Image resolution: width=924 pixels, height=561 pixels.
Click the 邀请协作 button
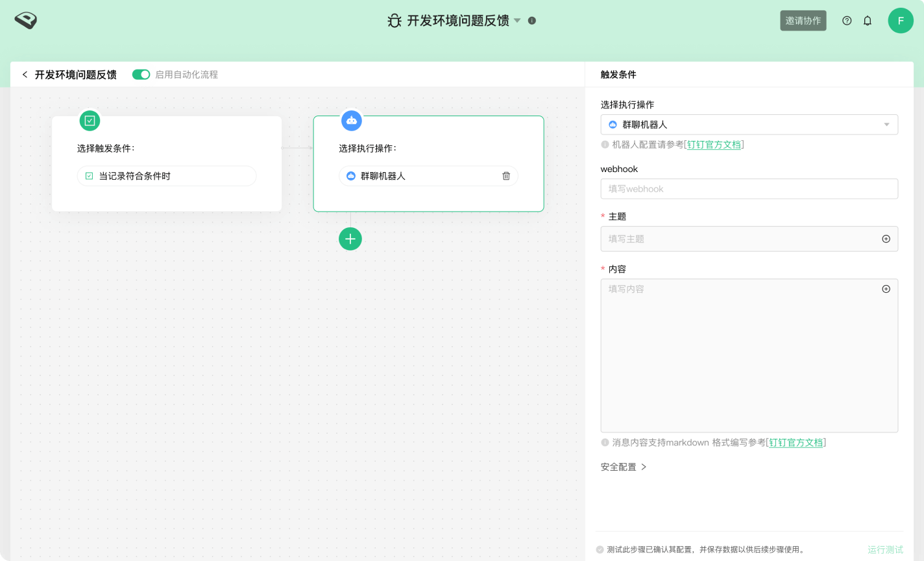click(803, 21)
